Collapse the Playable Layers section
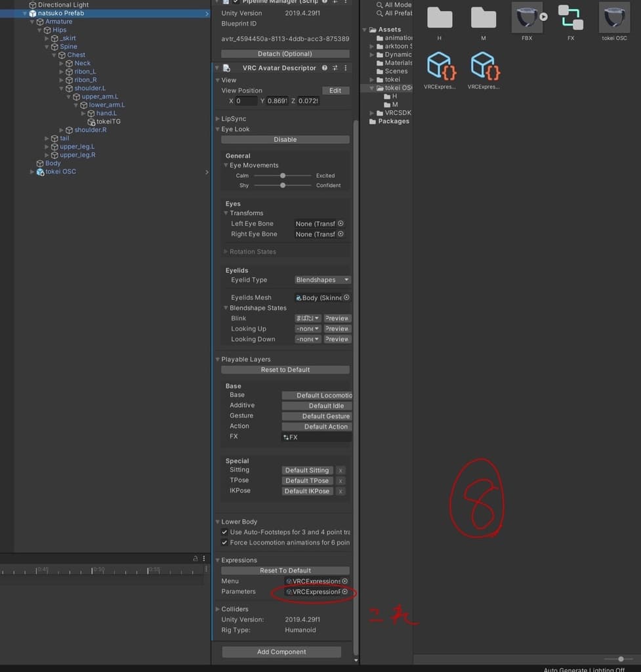641x672 pixels. pyautogui.click(x=217, y=360)
